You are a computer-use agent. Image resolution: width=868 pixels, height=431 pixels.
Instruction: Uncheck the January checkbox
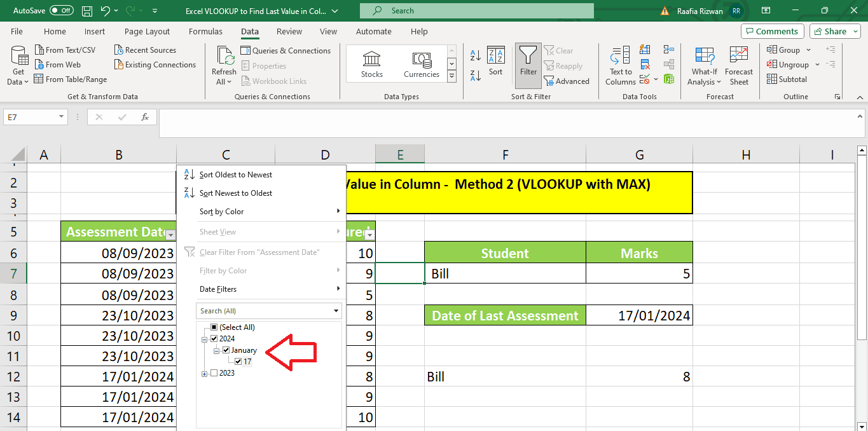click(x=226, y=350)
